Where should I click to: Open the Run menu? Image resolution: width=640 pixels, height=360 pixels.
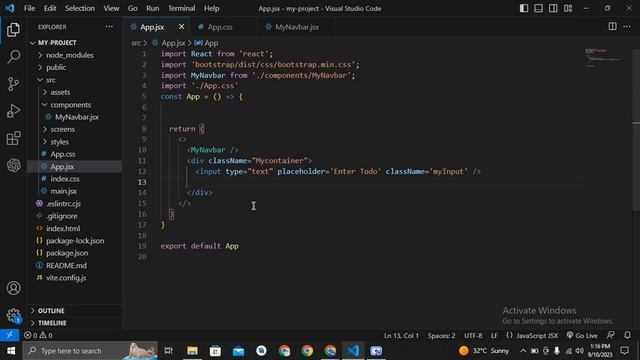153,8
